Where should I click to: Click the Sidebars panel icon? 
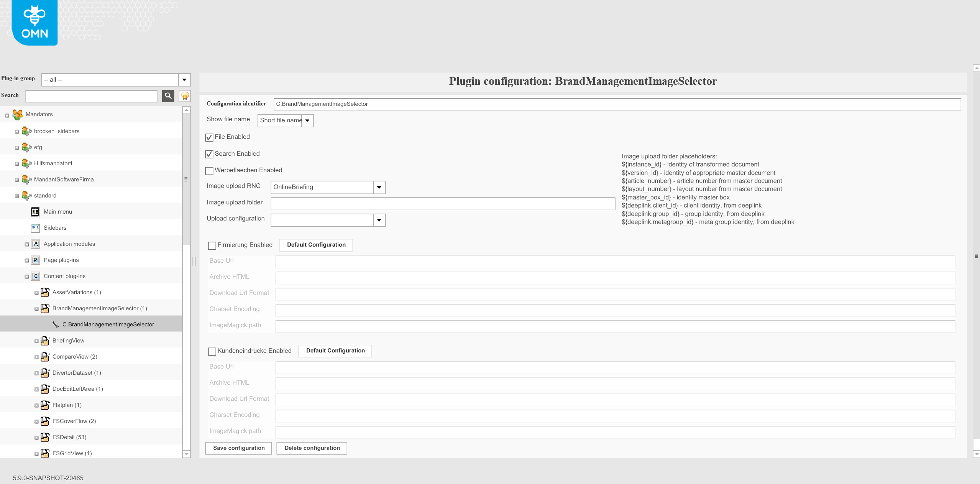click(35, 228)
